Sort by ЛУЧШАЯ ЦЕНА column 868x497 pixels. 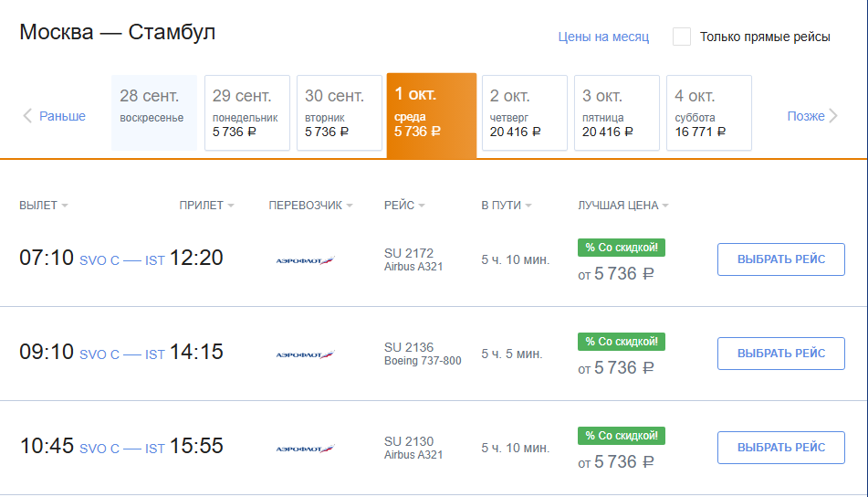pos(623,206)
